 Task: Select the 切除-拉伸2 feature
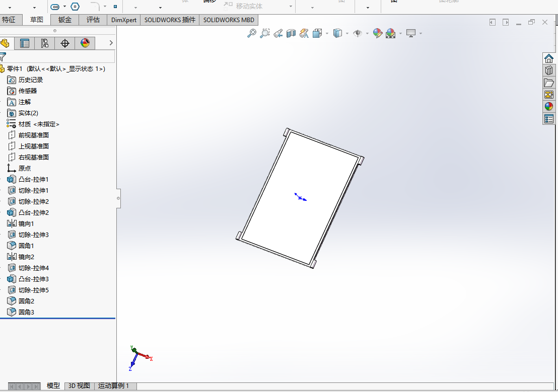pyautogui.click(x=33, y=201)
